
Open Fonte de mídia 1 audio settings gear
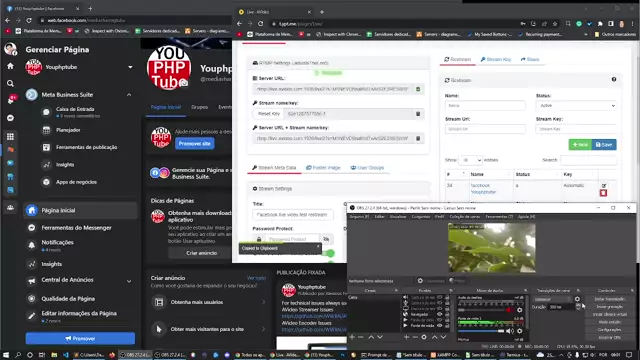click(520, 331)
